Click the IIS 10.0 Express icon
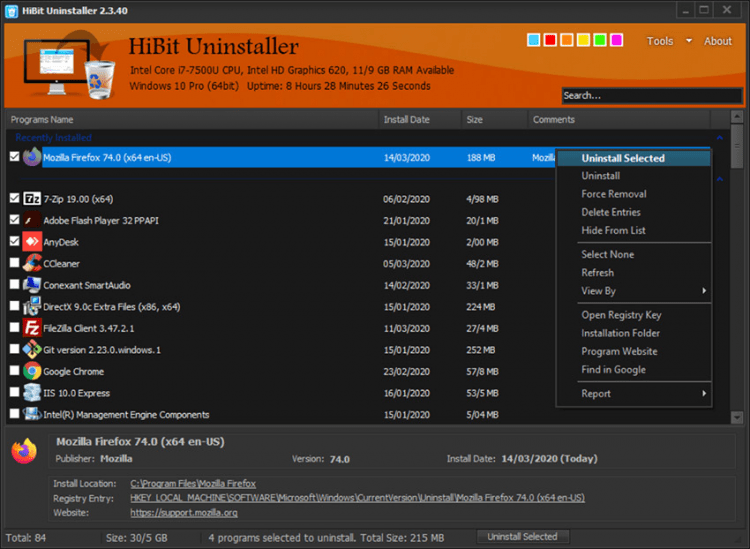750x549 pixels. pyautogui.click(x=32, y=393)
